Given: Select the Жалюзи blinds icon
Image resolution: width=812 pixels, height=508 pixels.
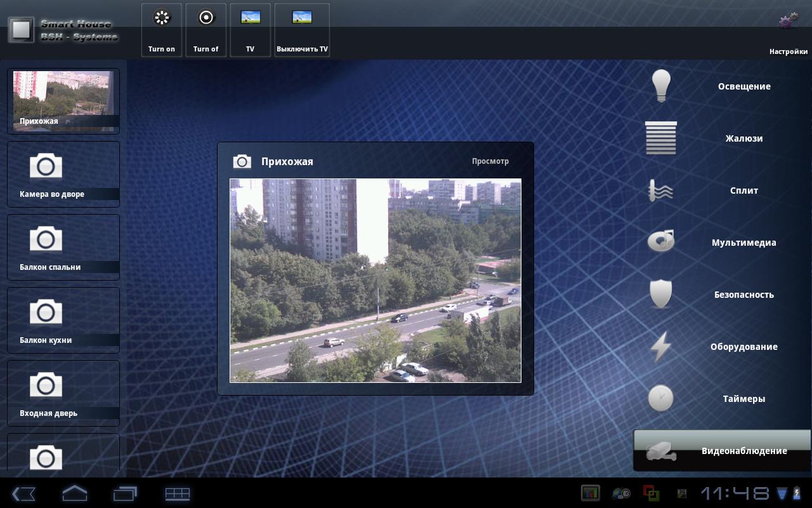Looking at the screenshot, I should point(661,138).
